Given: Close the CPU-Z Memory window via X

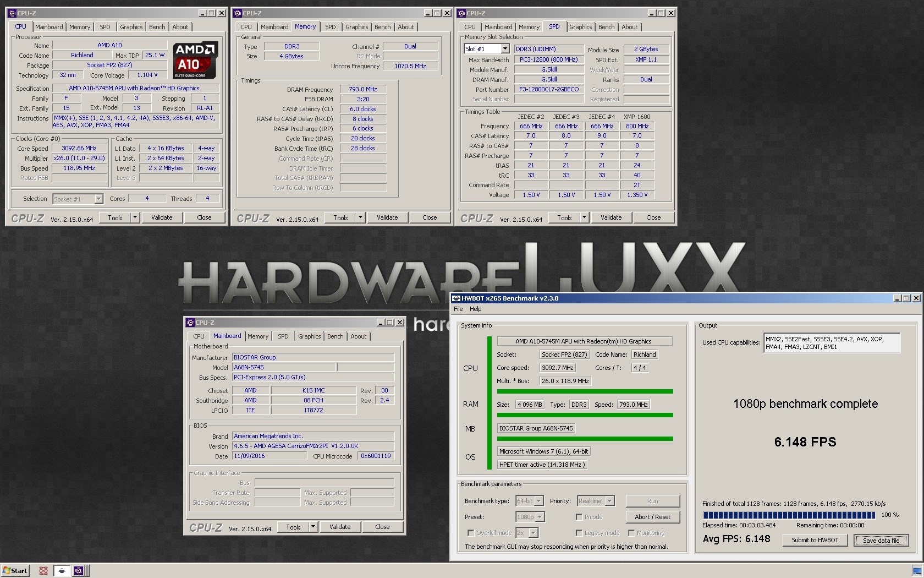Looking at the screenshot, I should [x=447, y=13].
